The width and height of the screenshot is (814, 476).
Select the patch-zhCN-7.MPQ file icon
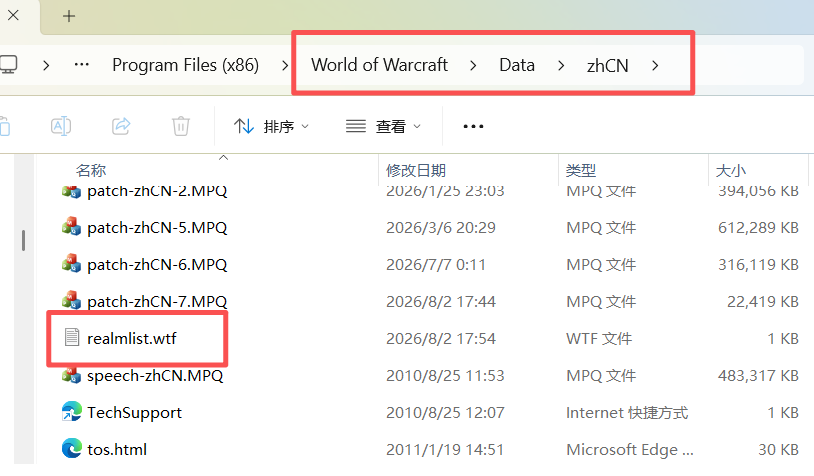coord(71,301)
